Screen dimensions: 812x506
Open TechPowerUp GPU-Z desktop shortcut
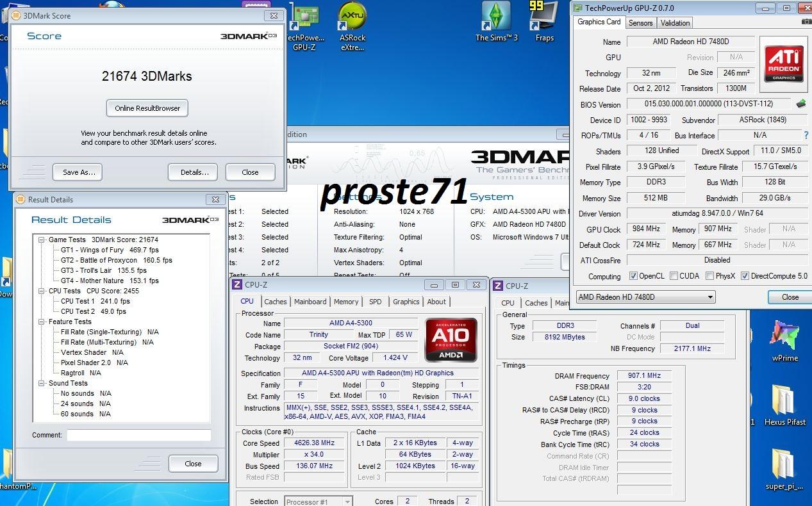point(304,27)
